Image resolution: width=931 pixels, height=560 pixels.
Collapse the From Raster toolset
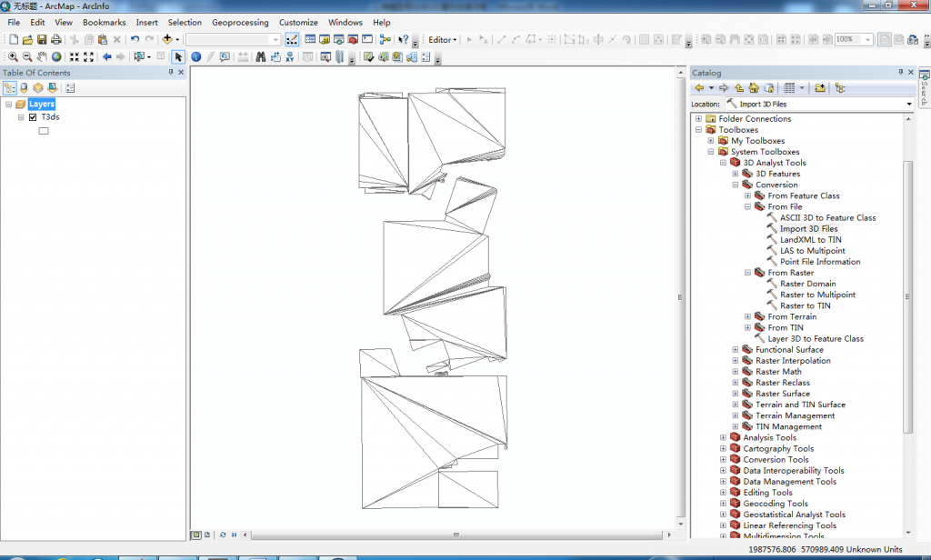click(x=748, y=273)
